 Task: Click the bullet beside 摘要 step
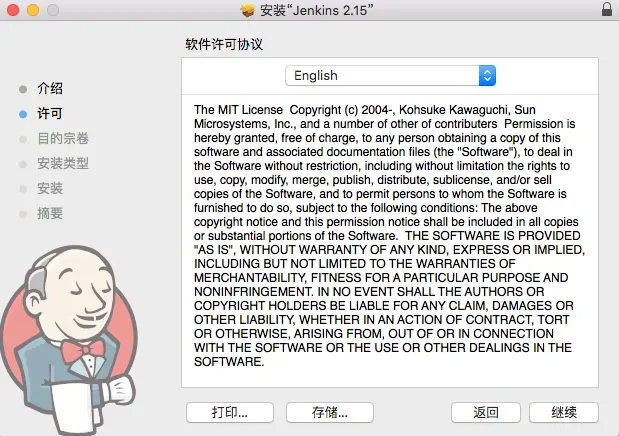pos(23,214)
